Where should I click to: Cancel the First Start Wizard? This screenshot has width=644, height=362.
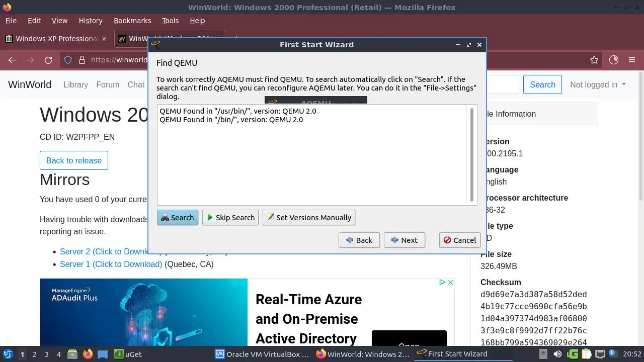460,240
